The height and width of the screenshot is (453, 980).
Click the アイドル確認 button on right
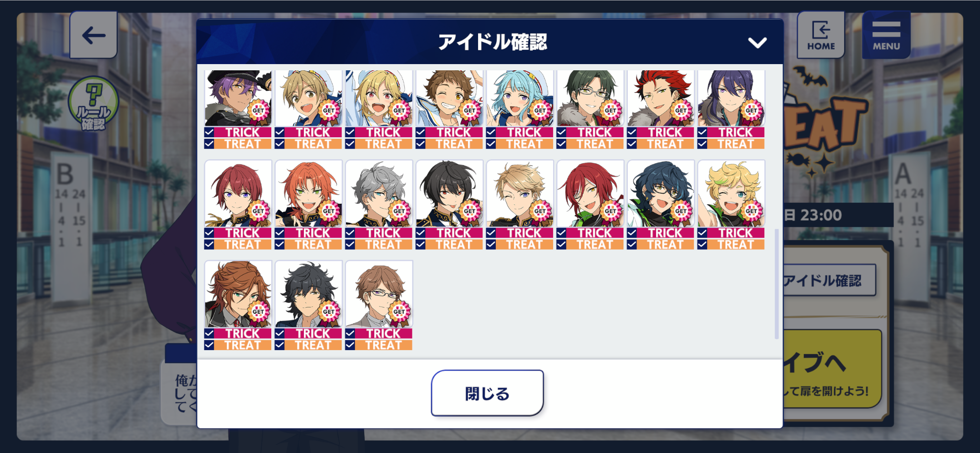(829, 280)
